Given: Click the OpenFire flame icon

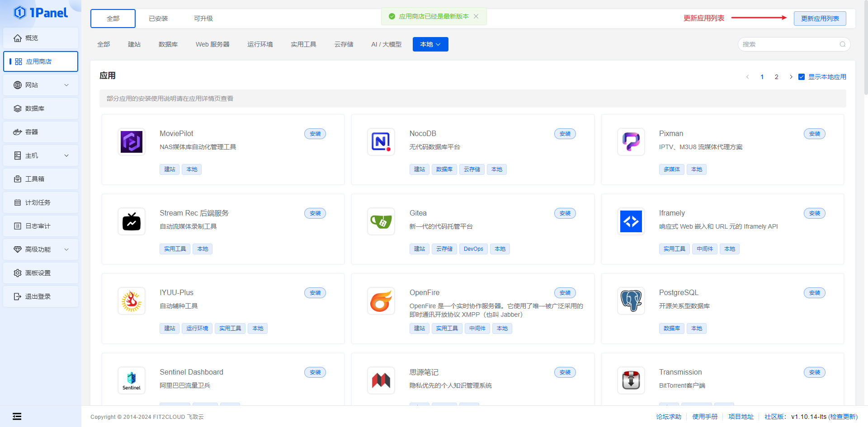Looking at the screenshot, I should tap(381, 301).
